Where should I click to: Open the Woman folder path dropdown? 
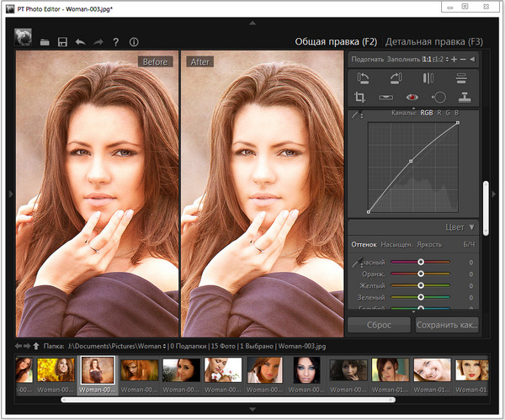pos(165,346)
